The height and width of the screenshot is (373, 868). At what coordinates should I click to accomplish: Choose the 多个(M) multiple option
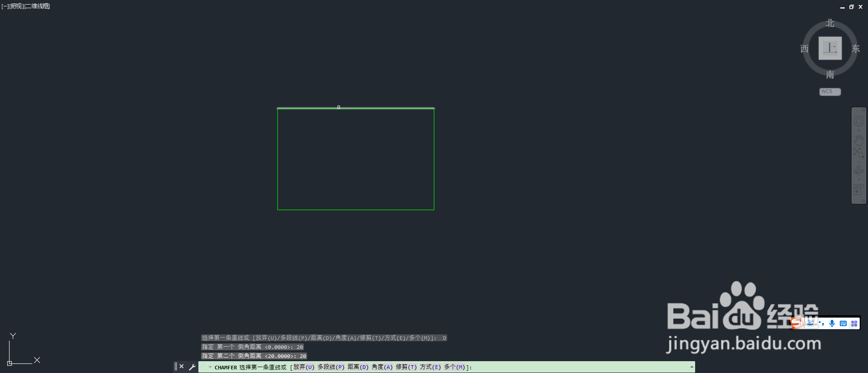click(454, 367)
